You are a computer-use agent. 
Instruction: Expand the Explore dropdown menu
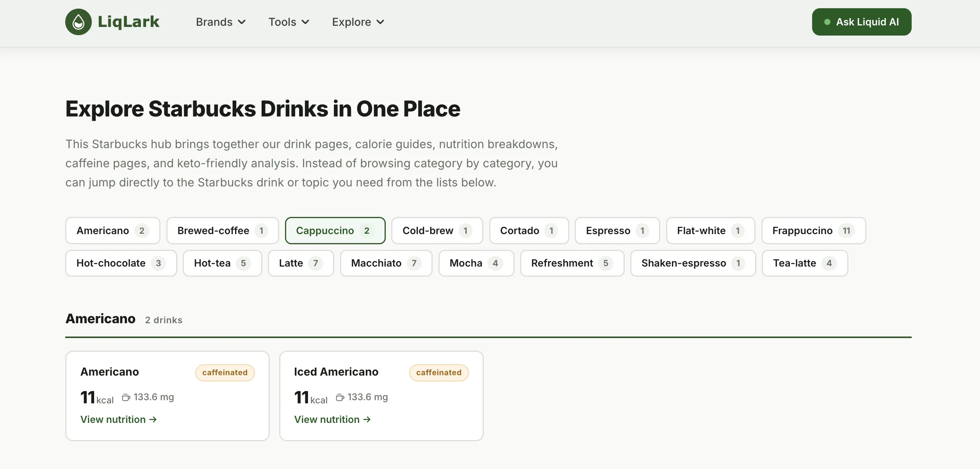tap(358, 22)
